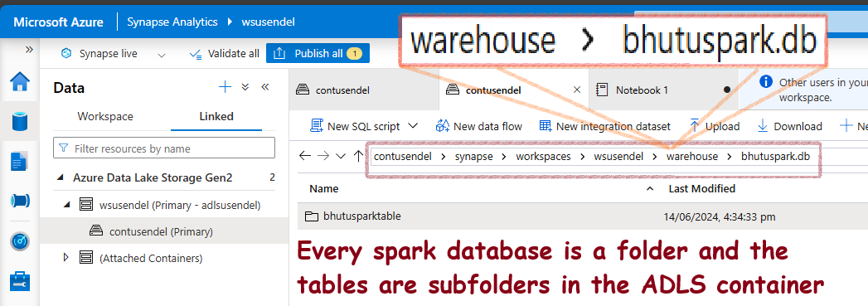Viewport: 868px width, 306px height.
Task: Click the Publish all button
Action: [318, 54]
